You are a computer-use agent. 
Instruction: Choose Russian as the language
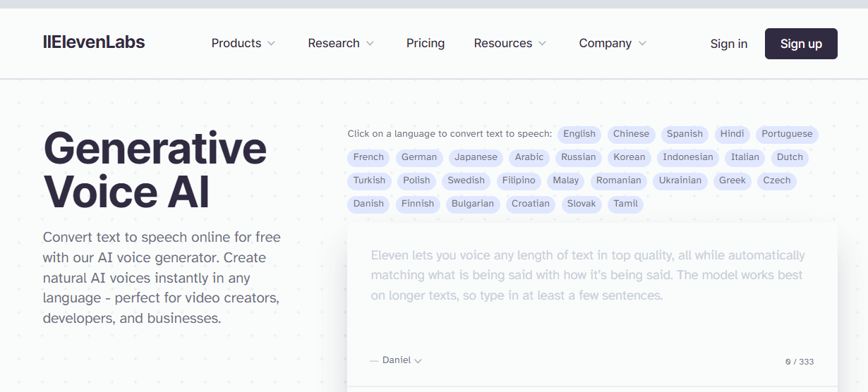(579, 157)
